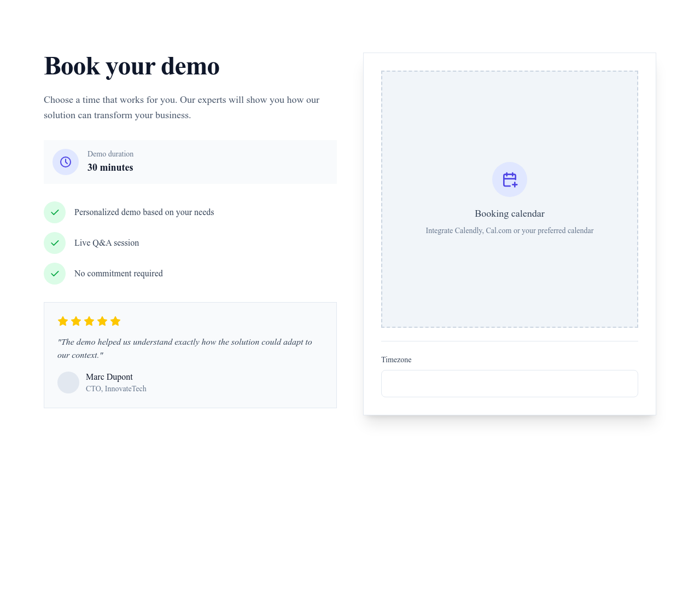Click the 'Live Q&A session' text
Screen dimensions: 700x591
(x=107, y=243)
